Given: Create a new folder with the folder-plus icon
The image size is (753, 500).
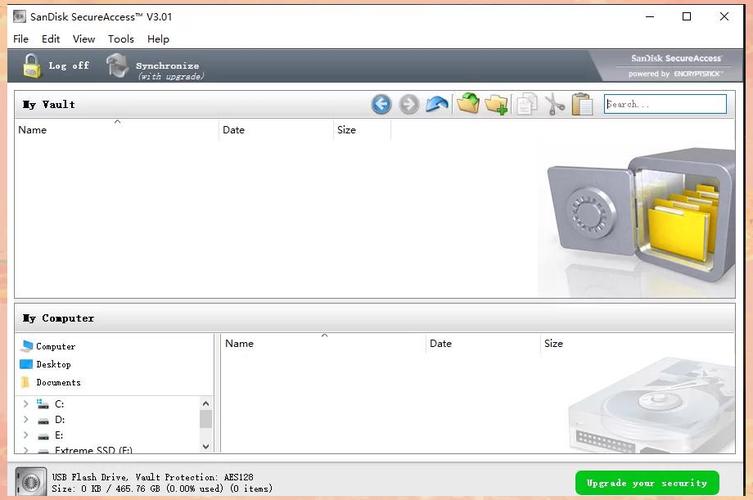Looking at the screenshot, I should point(496,104).
